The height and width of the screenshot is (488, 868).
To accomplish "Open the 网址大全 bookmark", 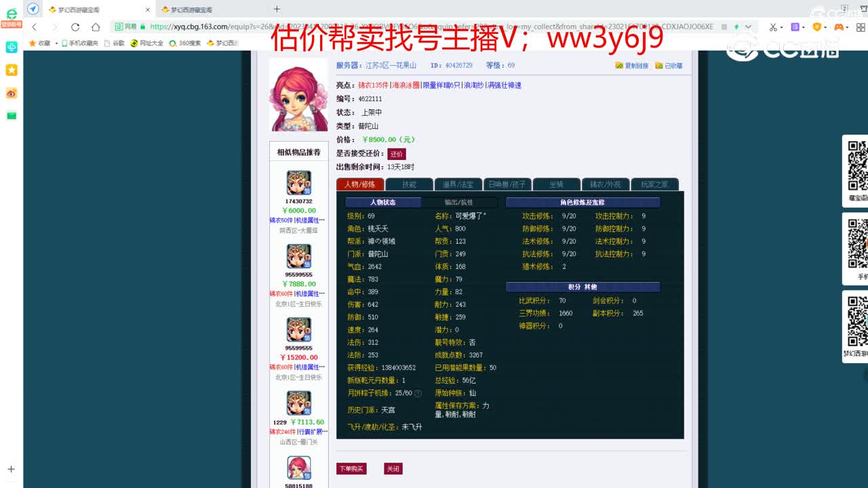I will click(x=147, y=43).
